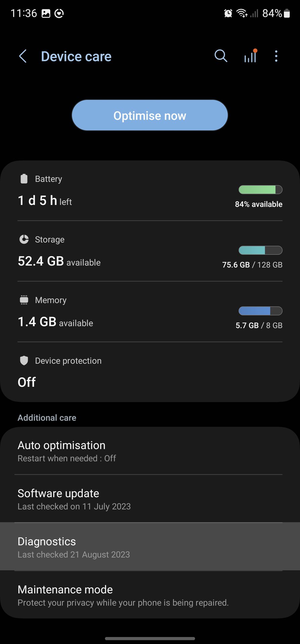This screenshot has width=300, height=644.
Task: Tap the bottom navigation gesture handle
Action: coord(150,638)
